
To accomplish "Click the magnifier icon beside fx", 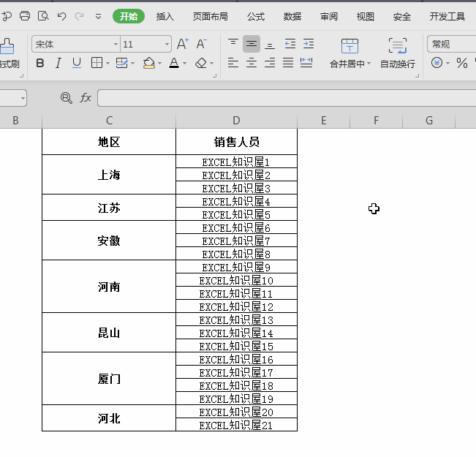I will 67,98.
